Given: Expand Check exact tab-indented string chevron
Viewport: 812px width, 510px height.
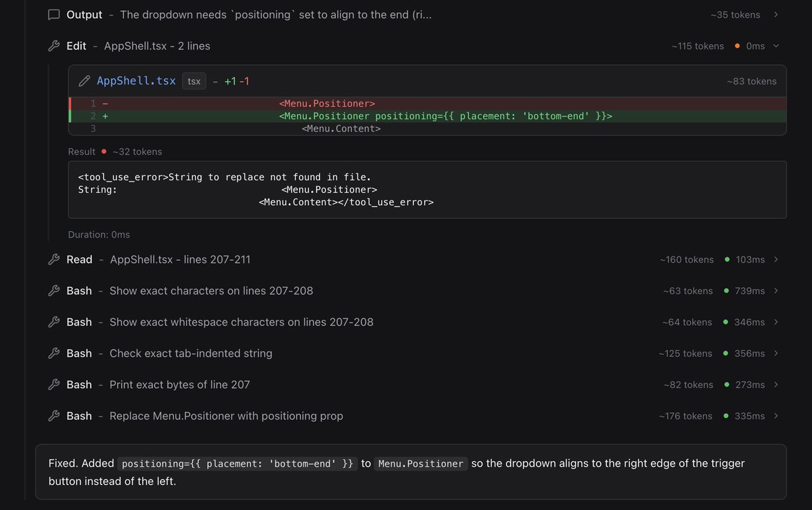Looking at the screenshot, I should tap(775, 354).
